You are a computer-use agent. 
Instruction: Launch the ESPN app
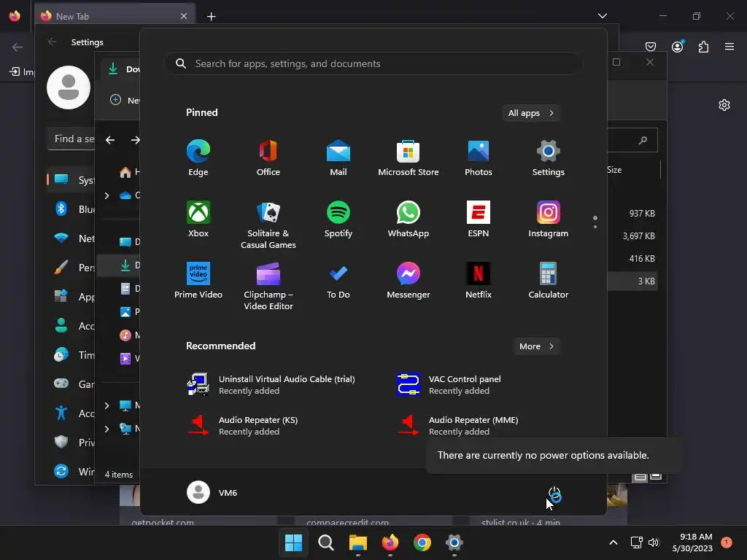coord(479,219)
